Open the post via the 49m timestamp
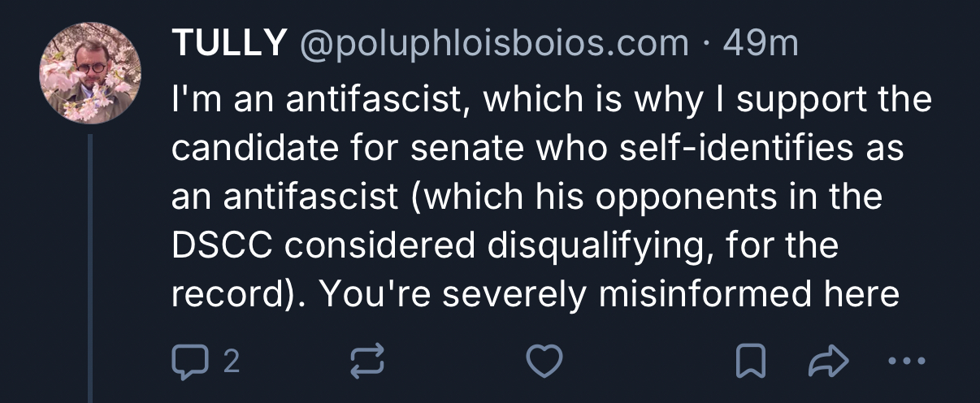Image resolution: width=980 pixels, height=403 pixels. 761,44
